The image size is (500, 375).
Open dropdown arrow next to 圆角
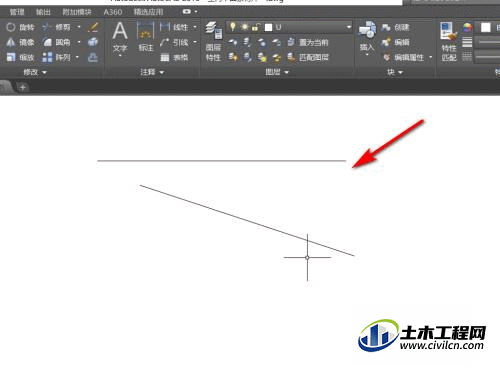[79, 42]
